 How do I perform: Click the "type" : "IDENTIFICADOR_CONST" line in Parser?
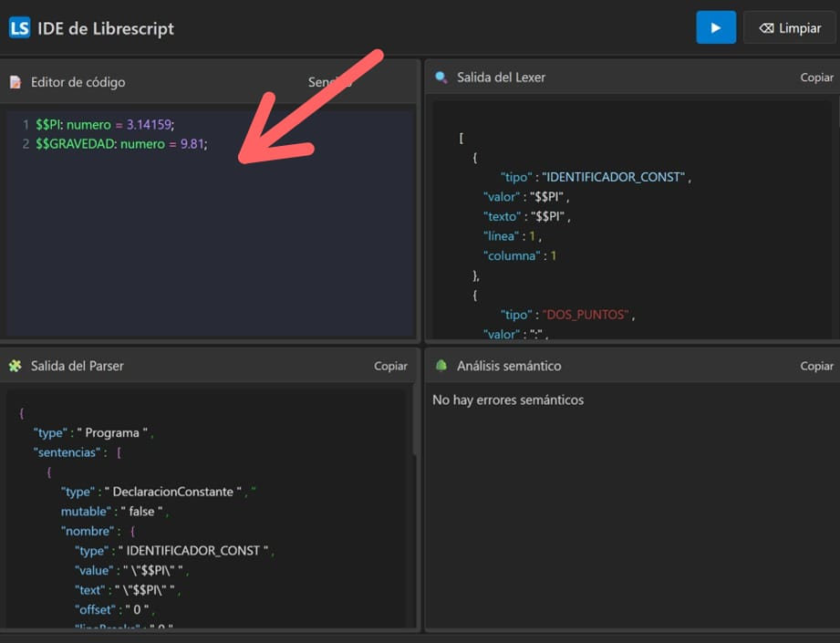click(174, 551)
